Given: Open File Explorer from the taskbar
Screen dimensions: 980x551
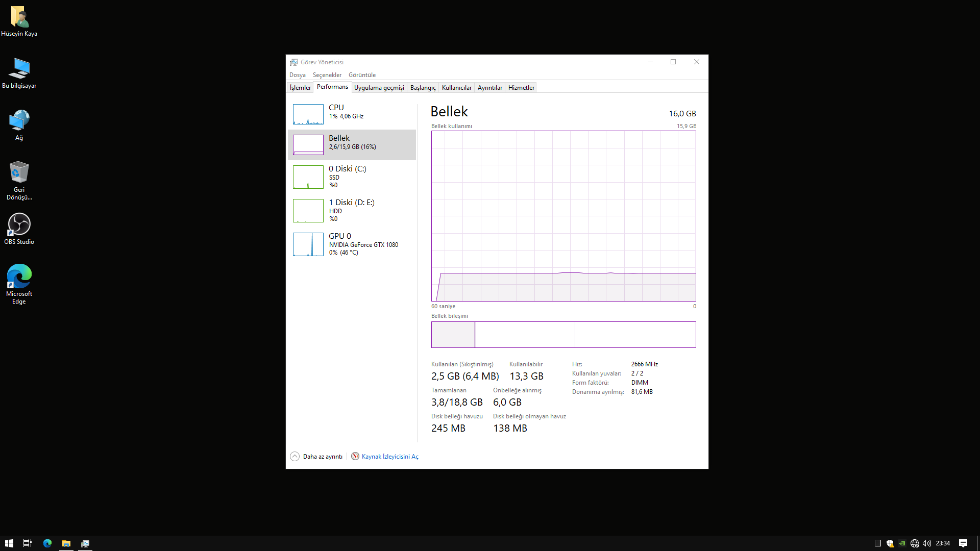Looking at the screenshot, I should tap(66, 543).
